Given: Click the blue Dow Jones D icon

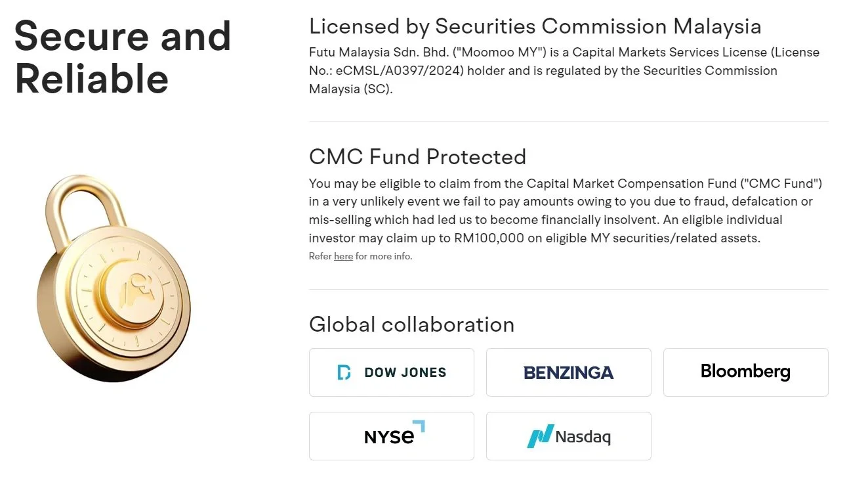Looking at the screenshot, I should 344,372.
